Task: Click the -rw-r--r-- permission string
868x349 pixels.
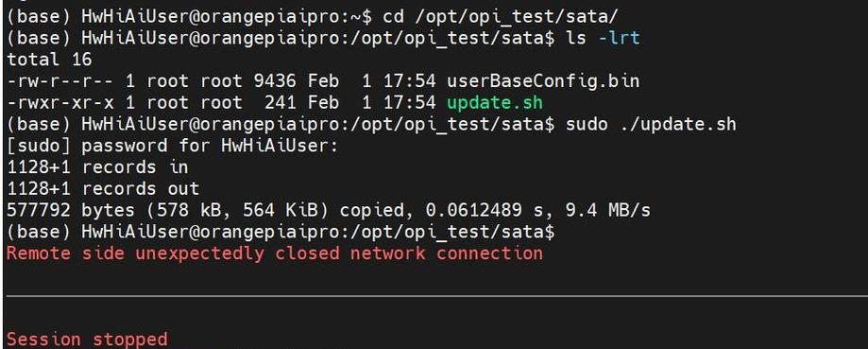Action: (60, 81)
